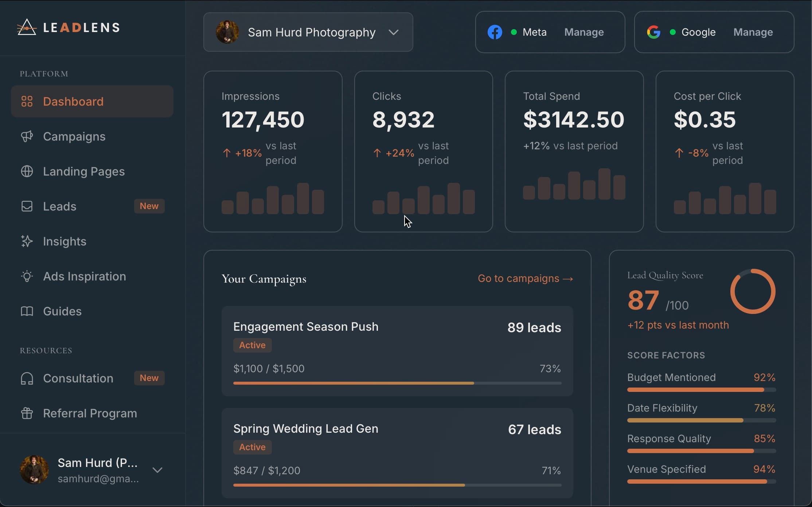Open the account chevron near samhurd@gma...
Screen dimensions: 812x507
tap(157, 470)
